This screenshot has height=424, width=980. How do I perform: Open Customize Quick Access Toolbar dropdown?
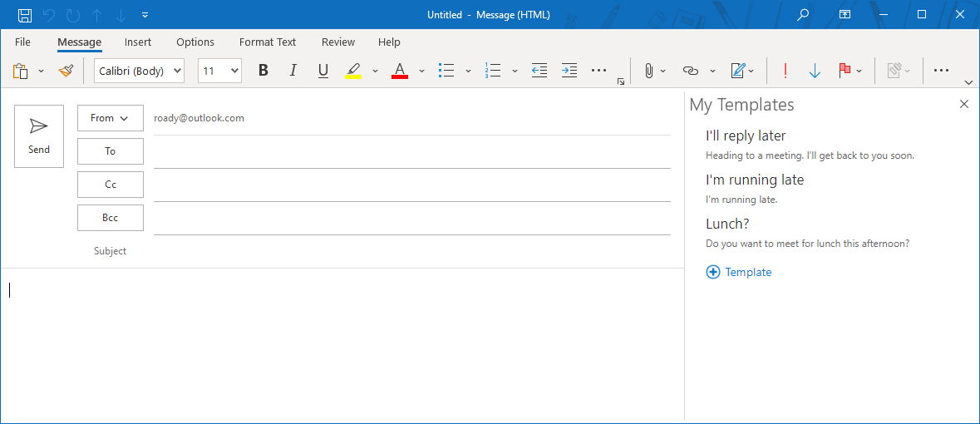tap(145, 15)
